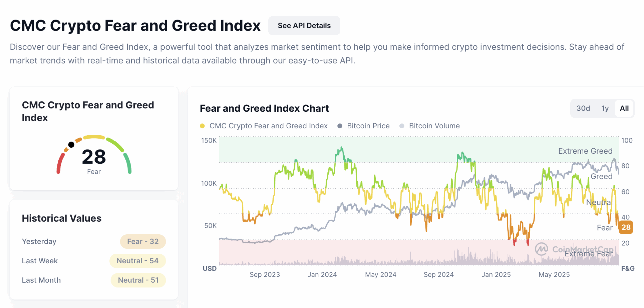Hide the Bitcoin Volume legend series
644x308 pixels.
click(434, 126)
